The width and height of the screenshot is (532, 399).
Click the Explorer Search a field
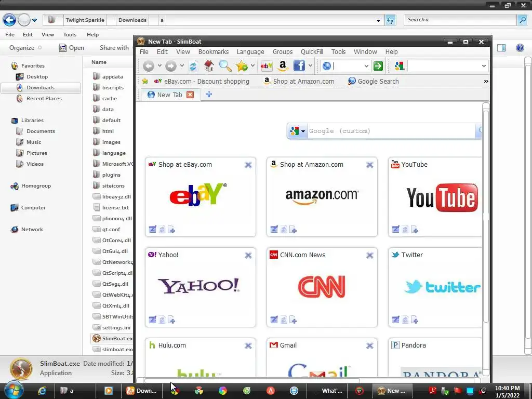tap(460, 20)
